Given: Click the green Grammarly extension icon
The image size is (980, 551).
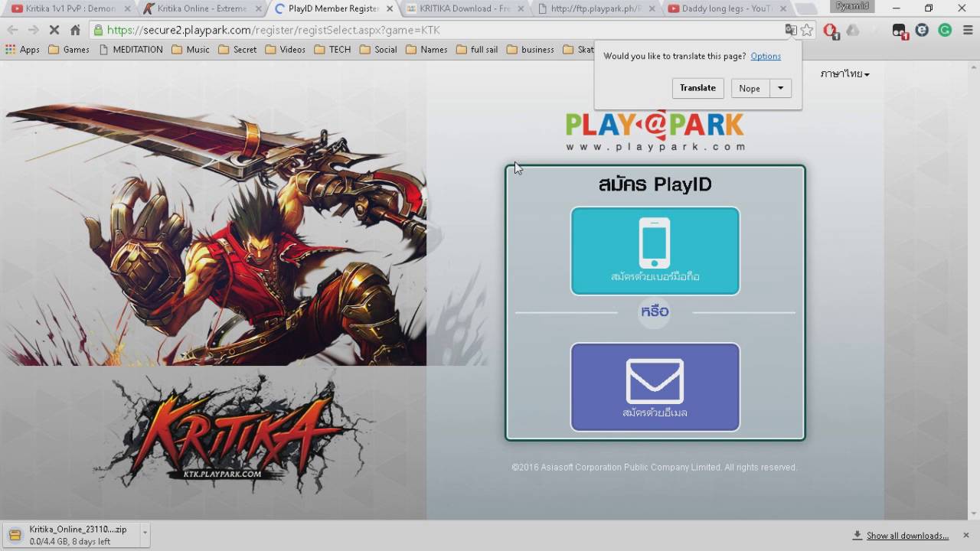Looking at the screenshot, I should (x=945, y=31).
